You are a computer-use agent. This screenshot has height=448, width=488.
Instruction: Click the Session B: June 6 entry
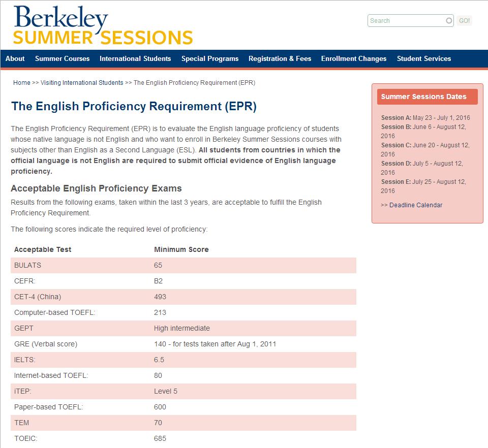(x=423, y=131)
